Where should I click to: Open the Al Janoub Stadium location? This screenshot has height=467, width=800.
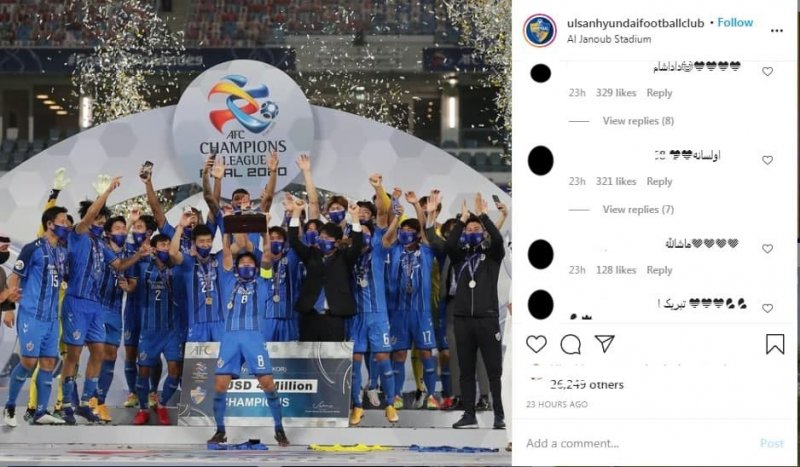click(609, 39)
